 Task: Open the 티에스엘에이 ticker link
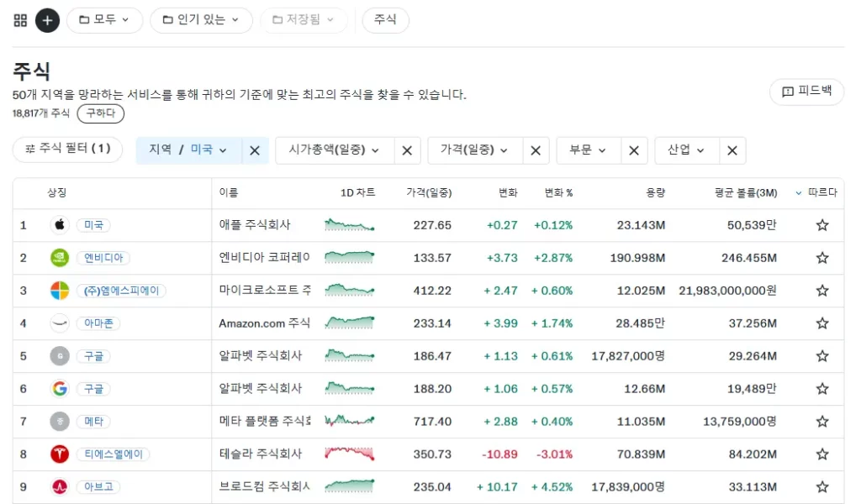114,454
